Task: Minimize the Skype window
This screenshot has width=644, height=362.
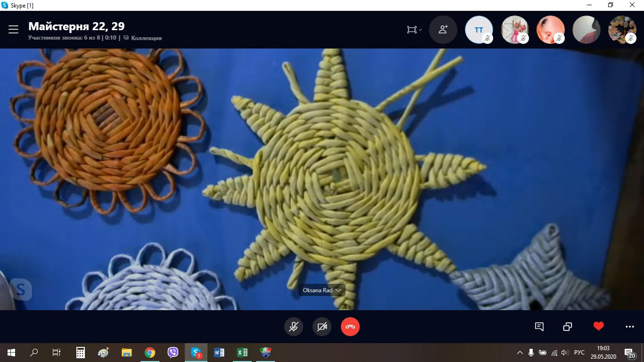Action: point(589,5)
